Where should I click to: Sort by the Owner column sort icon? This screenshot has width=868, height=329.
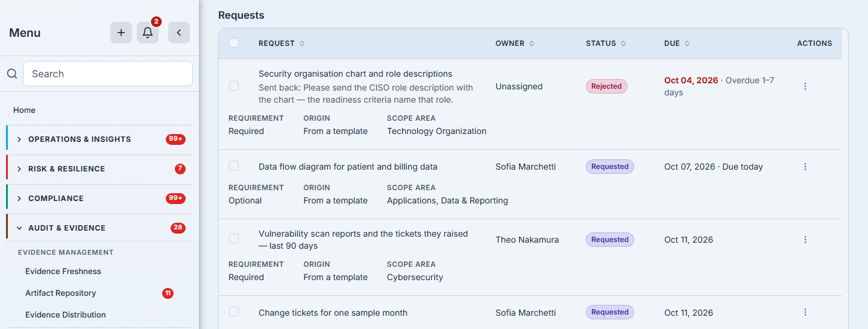pyautogui.click(x=532, y=43)
